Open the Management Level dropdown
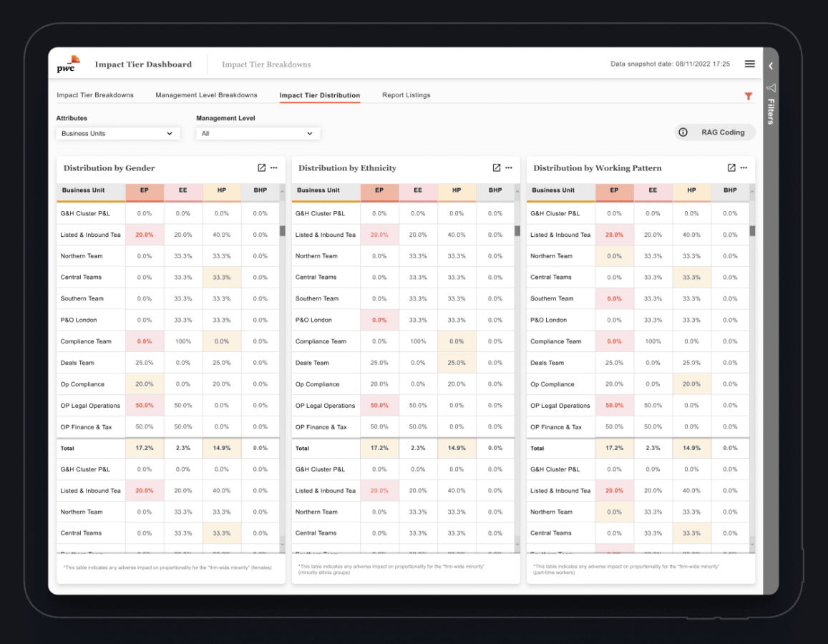 (x=258, y=133)
